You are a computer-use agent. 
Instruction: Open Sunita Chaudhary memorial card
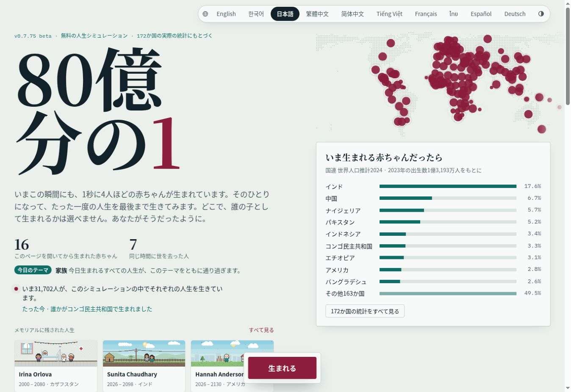click(x=144, y=366)
